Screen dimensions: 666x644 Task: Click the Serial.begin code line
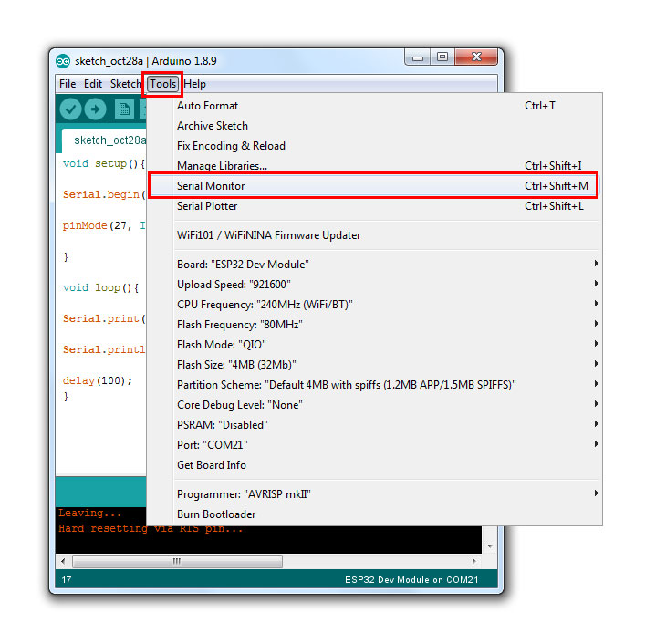pyautogui.click(x=104, y=194)
